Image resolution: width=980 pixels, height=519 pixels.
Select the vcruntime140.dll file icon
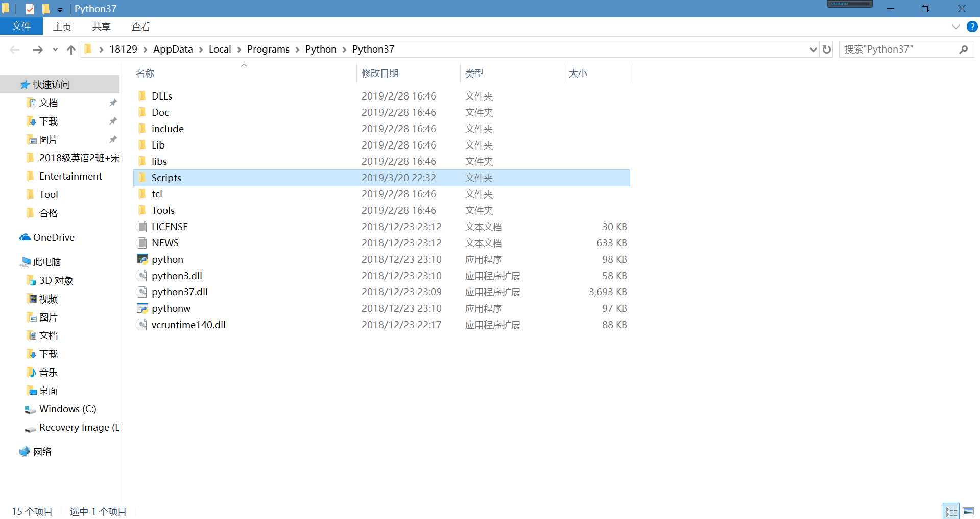[x=142, y=325]
